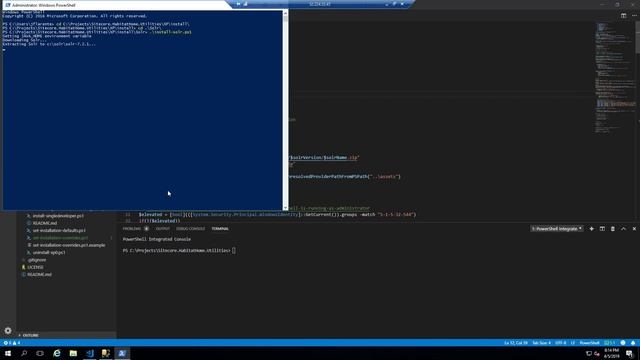The height and width of the screenshot is (360, 640).
Task: Open taskbar search magnifier
Action: coord(24,353)
